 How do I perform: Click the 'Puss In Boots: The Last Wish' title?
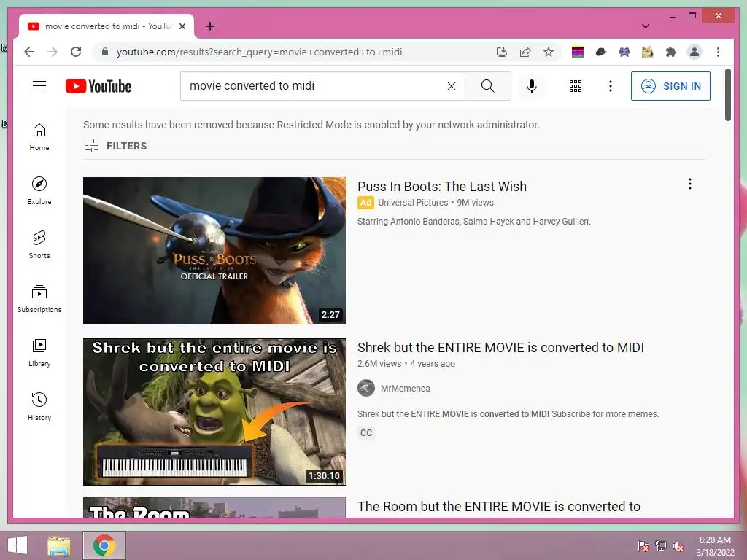pyautogui.click(x=442, y=186)
